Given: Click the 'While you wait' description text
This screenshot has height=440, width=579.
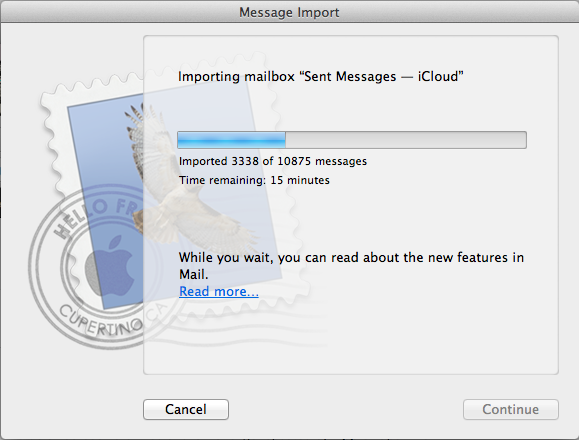Looking at the screenshot, I should point(351,266).
